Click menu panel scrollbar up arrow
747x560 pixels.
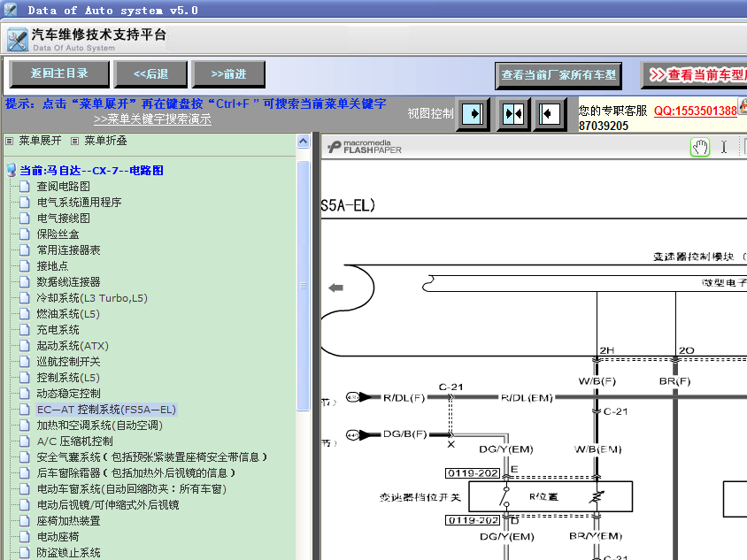[x=303, y=142]
